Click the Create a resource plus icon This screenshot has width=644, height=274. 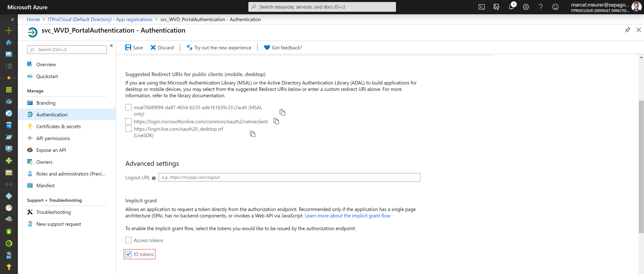[x=9, y=31]
